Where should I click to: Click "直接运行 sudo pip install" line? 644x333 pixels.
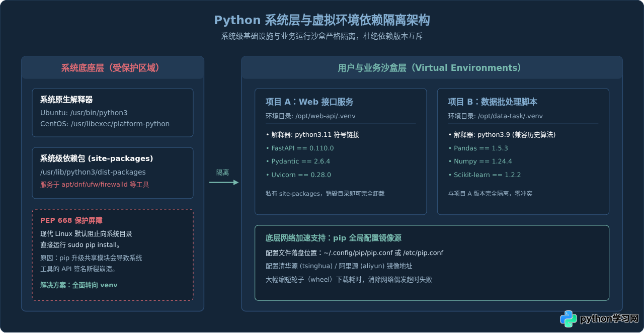(x=80, y=245)
